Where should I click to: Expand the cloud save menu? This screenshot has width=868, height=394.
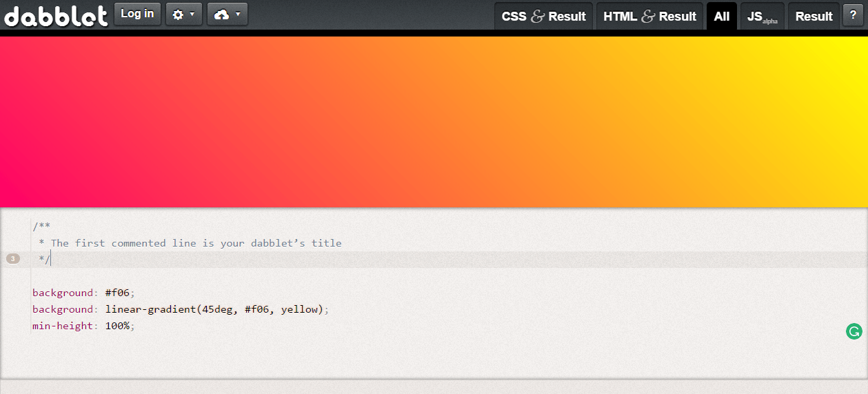[227, 14]
